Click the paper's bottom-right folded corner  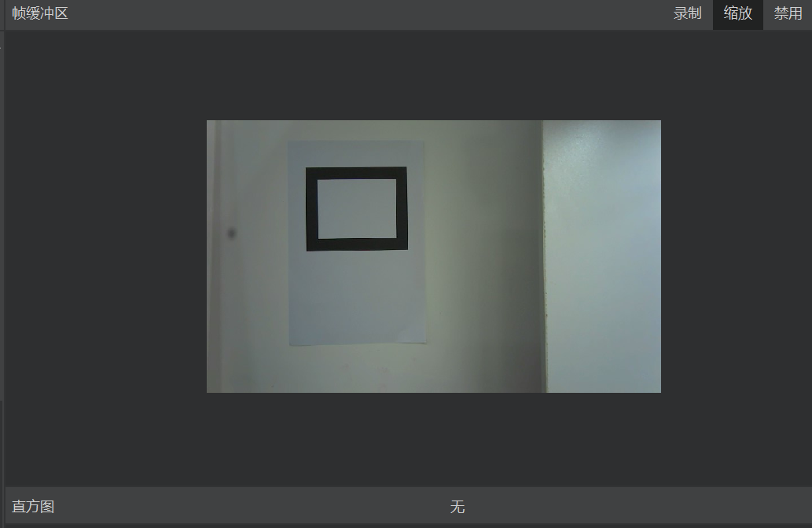[418, 336]
